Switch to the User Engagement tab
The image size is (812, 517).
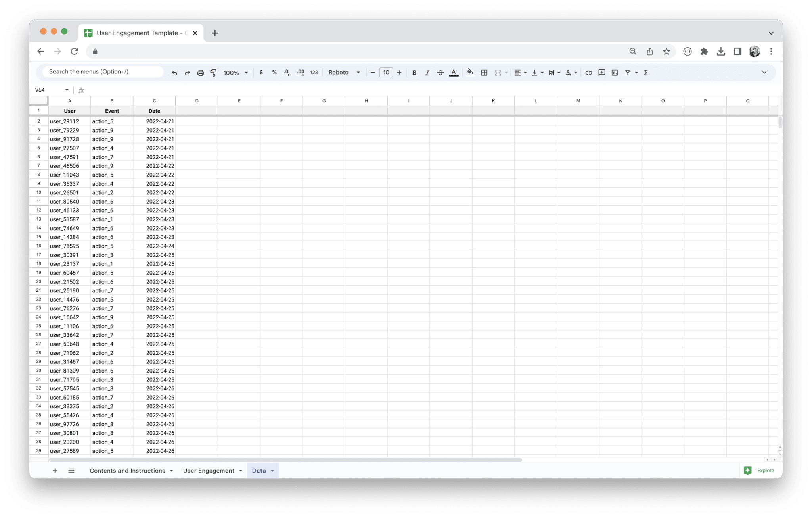point(209,471)
